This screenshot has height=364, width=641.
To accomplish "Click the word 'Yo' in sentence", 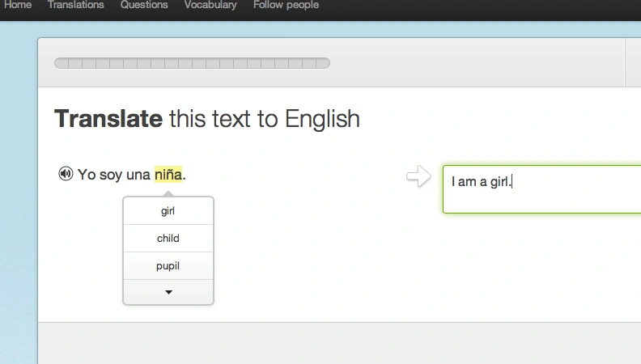I will 87,175.
